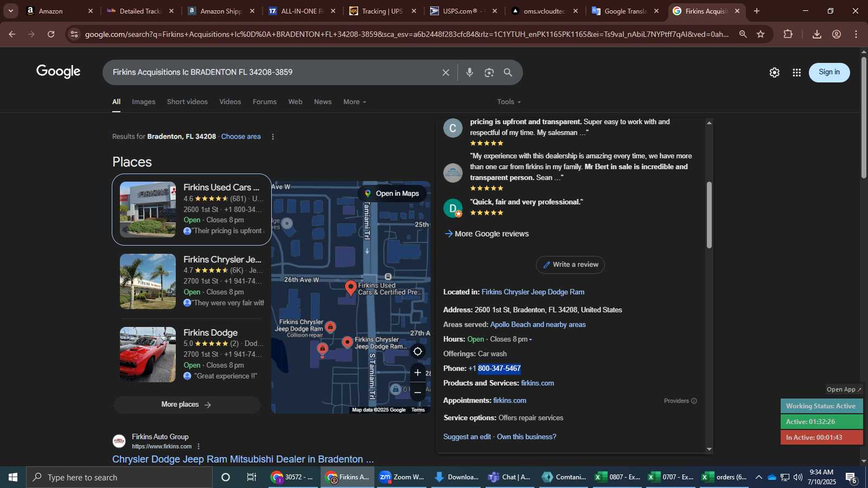Open Firkins Chrysler Jeep Dodge Ram located-in link
The image size is (868, 488).
[x=533, y=292]
